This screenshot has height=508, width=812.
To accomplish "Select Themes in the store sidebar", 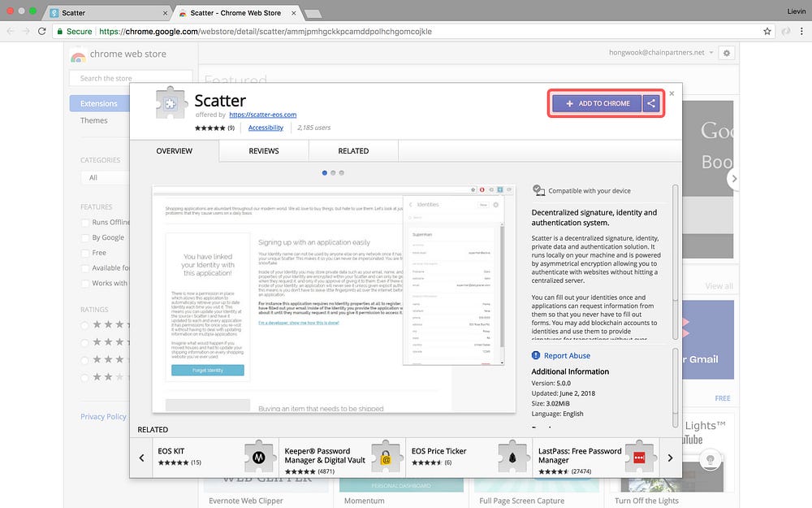I will pos(93,120).
